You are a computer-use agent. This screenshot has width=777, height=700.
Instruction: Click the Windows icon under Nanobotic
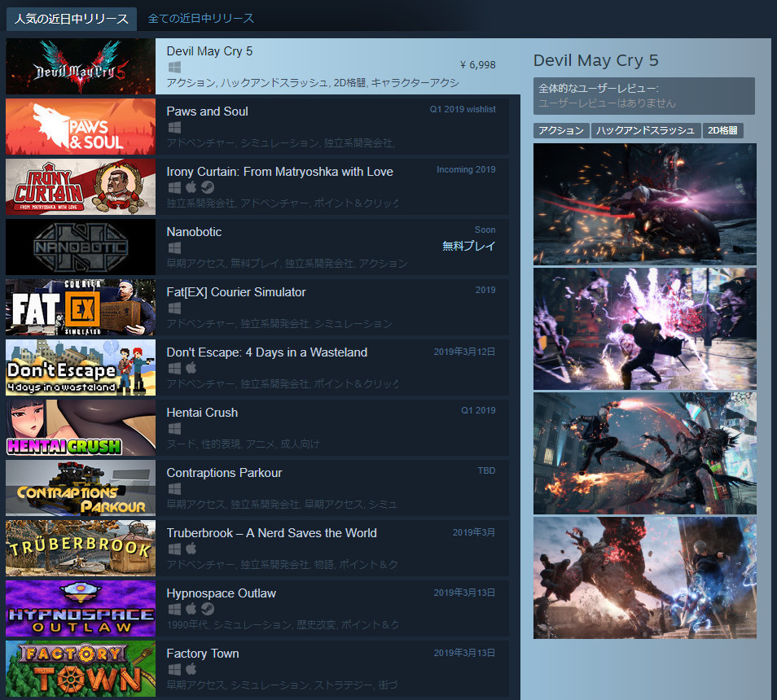(173, 247)
